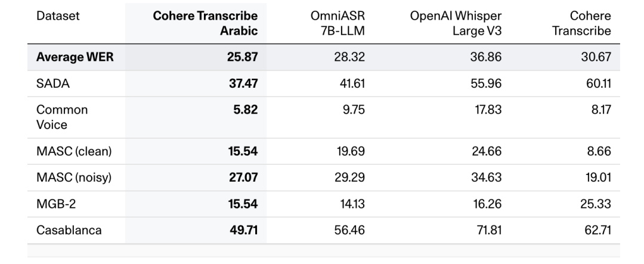This screenshot has height=264, width=644.
Task: Click the Dataset column header
Action: pos(58,16)
